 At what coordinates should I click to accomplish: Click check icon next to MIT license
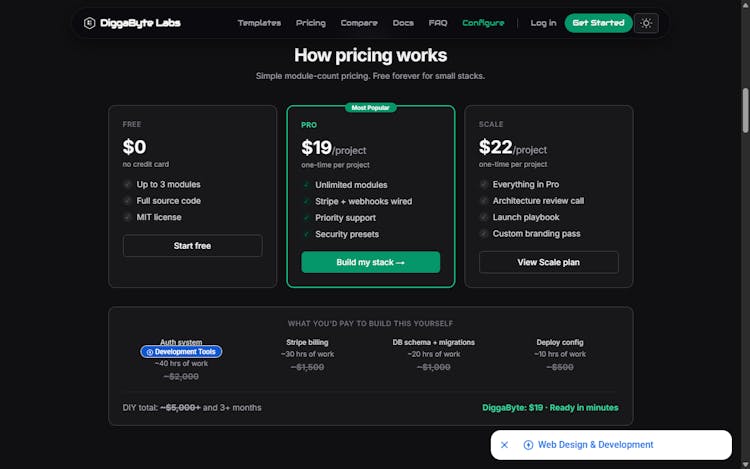127,217
